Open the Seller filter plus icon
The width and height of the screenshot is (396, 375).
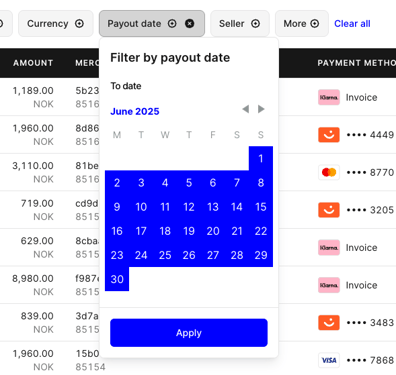(x=255, y=24)
